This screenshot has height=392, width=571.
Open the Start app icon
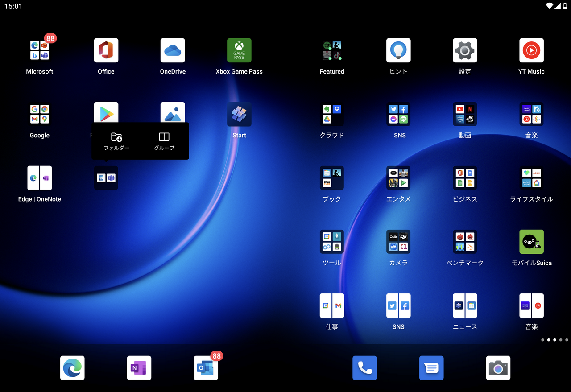(239, 115)
